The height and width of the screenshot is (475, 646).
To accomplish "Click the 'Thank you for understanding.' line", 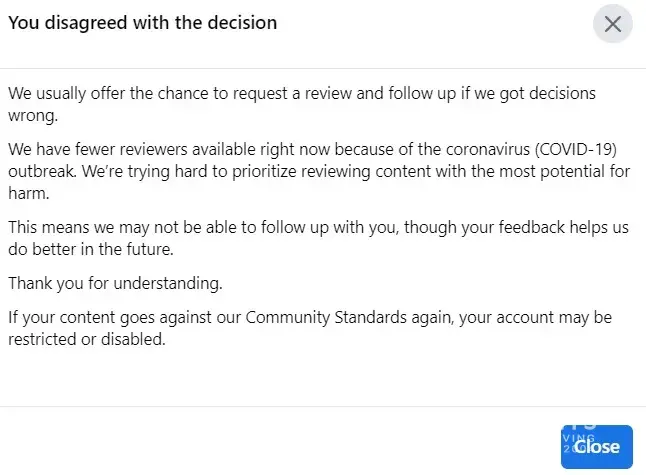I will click(115, 283).
